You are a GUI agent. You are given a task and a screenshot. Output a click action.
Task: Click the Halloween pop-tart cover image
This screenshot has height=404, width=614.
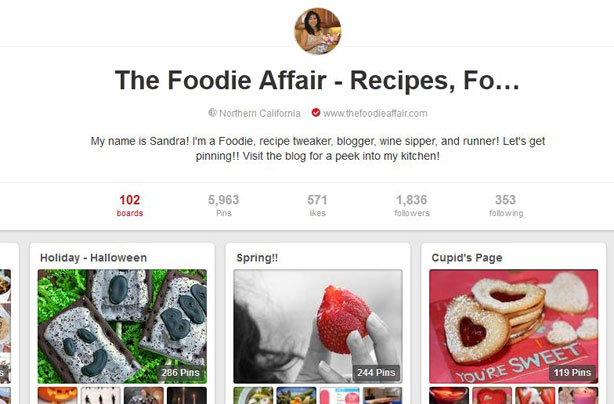point(122,326)
